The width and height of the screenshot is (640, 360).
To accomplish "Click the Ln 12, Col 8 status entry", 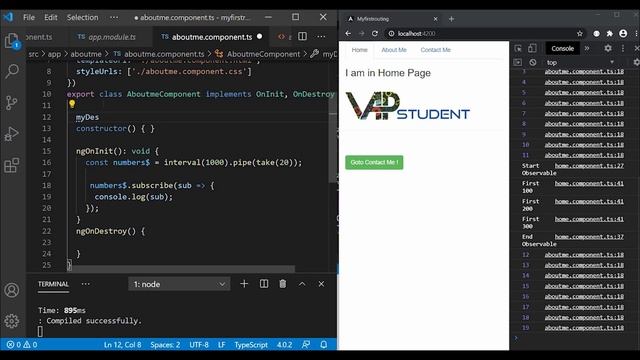I will click(x=122, y=344).
